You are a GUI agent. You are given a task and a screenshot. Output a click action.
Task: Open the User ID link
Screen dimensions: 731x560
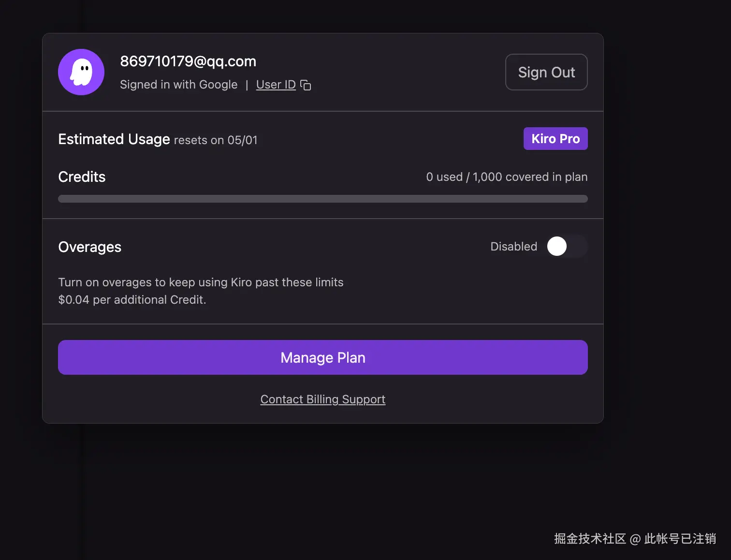pos(276,85)
